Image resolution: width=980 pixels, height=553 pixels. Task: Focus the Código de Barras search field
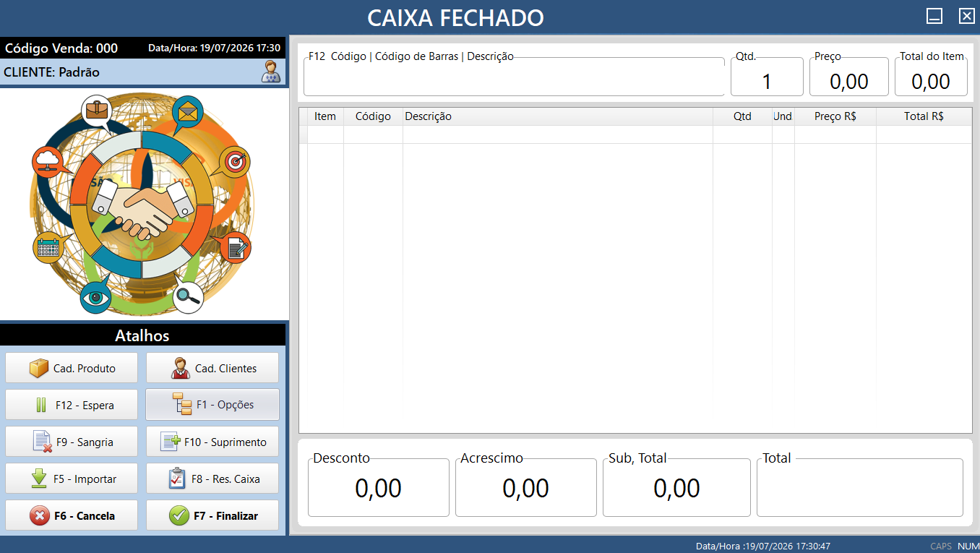[514, 77]
